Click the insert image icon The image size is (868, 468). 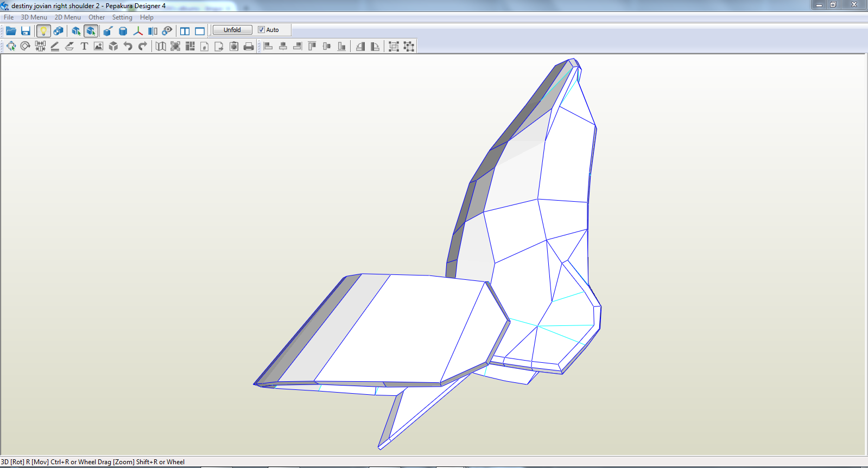(98, 46)
